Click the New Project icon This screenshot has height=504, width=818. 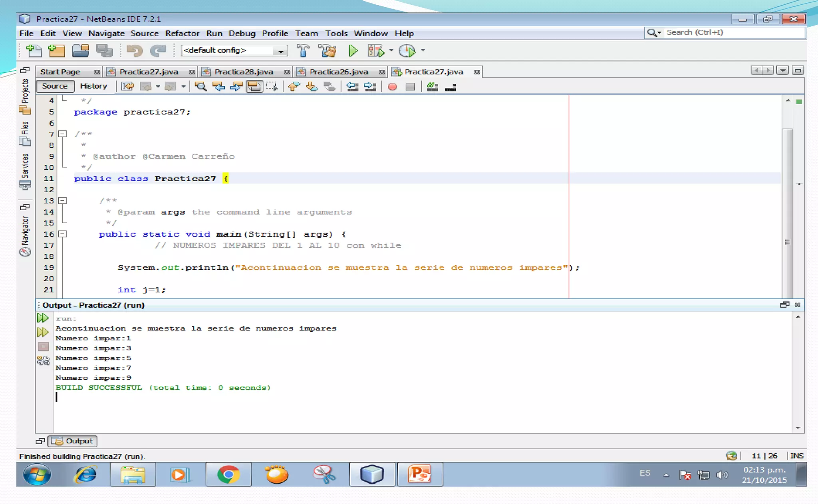tap(57, 51)
